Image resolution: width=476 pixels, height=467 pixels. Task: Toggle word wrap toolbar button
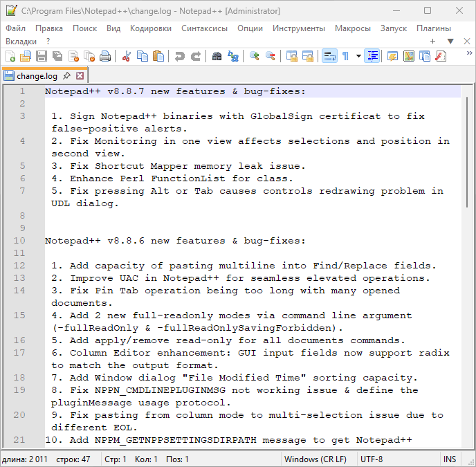pyautogui.click(x=329, y=56)
